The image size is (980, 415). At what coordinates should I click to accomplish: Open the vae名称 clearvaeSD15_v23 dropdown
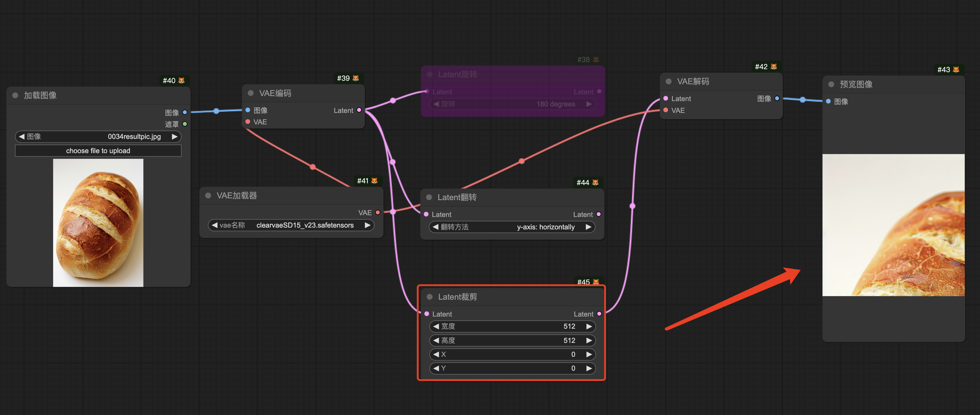[x=291, y=225]
